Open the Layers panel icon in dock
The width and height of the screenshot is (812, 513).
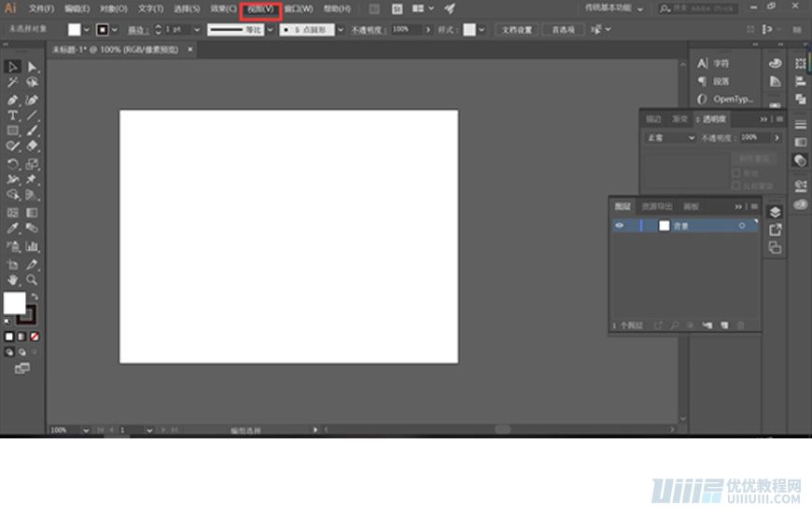775,212
